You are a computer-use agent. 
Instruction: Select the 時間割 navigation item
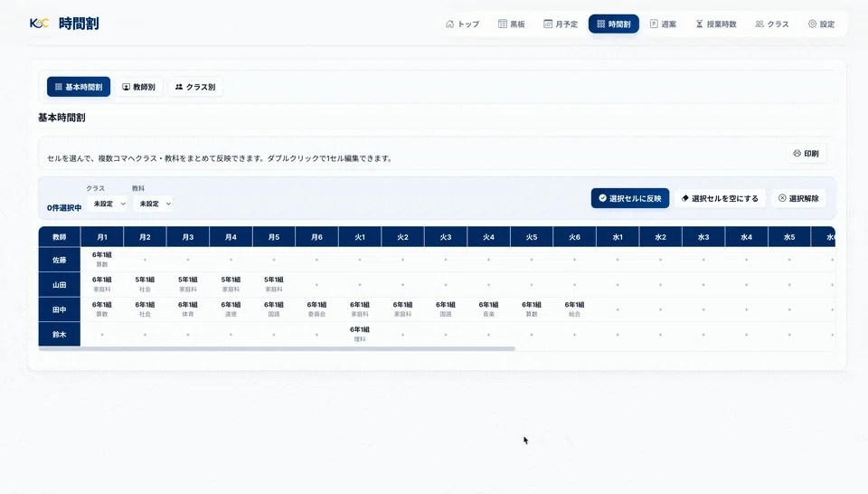tap(613, 24)
